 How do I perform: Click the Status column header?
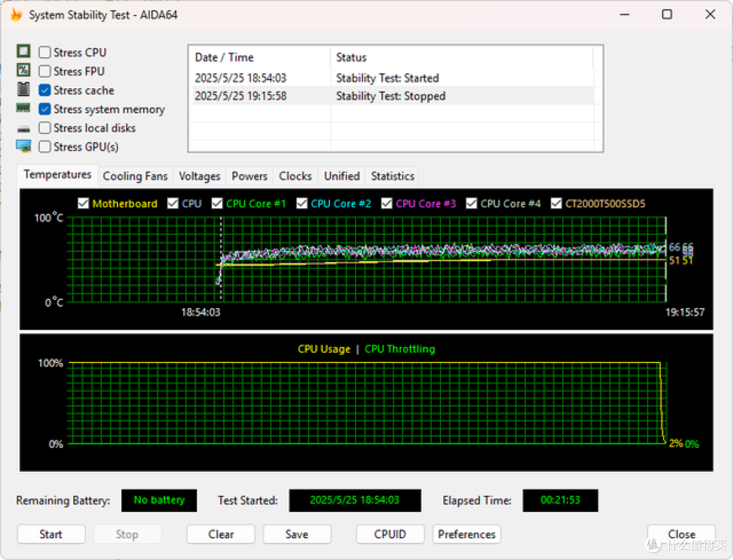[462, 58]
